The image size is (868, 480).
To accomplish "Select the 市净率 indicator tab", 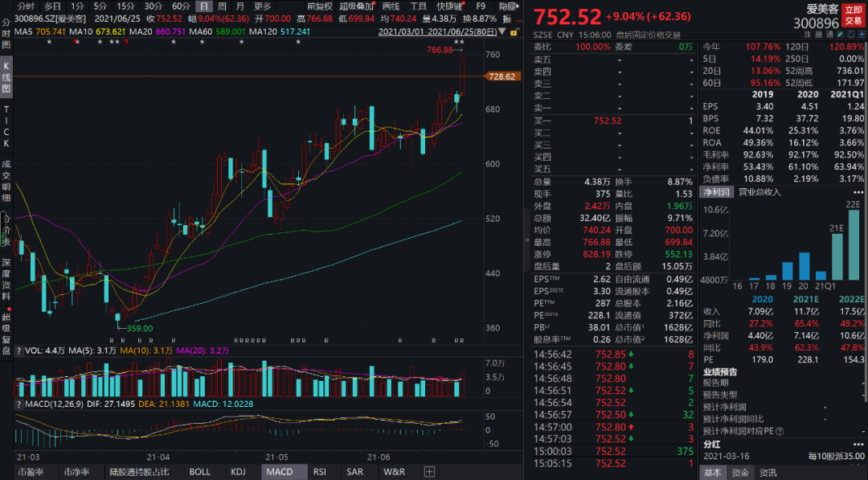I will [x=76, y=472].
